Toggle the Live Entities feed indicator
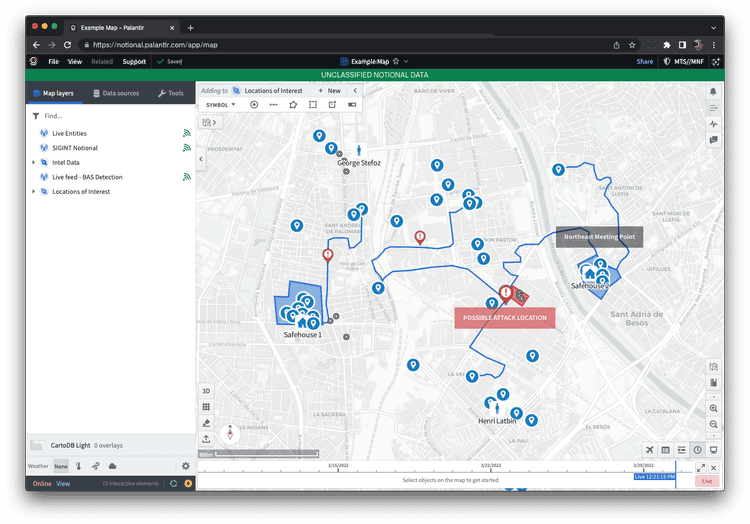Screen dimensions: 750x524 click(x=186, y=133)
